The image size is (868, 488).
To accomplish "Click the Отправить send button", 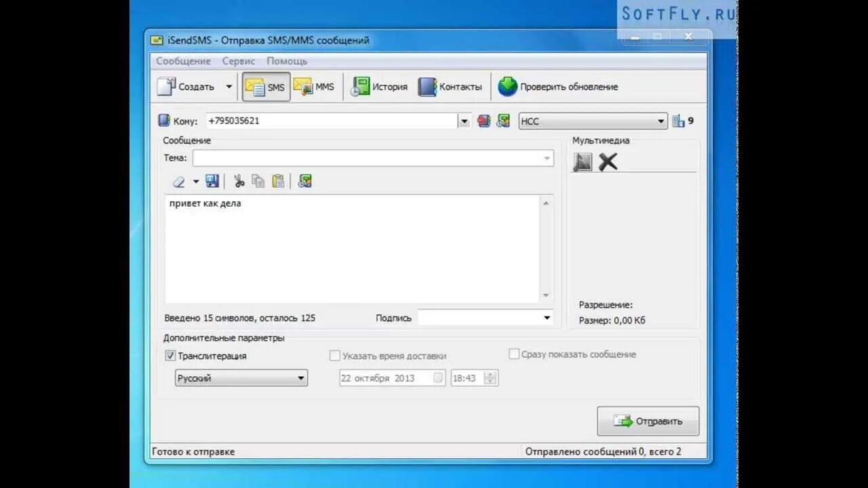I will [648, 421].
